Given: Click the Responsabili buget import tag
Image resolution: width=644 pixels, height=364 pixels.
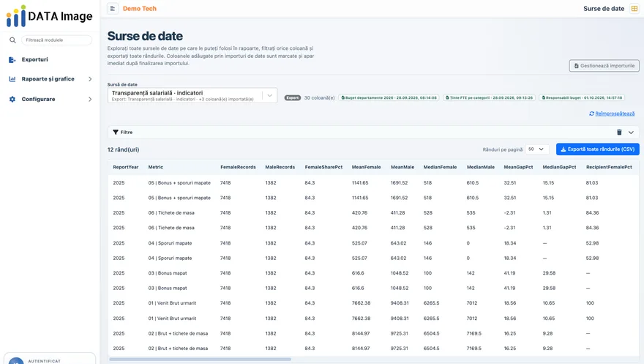Looking at the screenshot, I should (x=582, y=98).
